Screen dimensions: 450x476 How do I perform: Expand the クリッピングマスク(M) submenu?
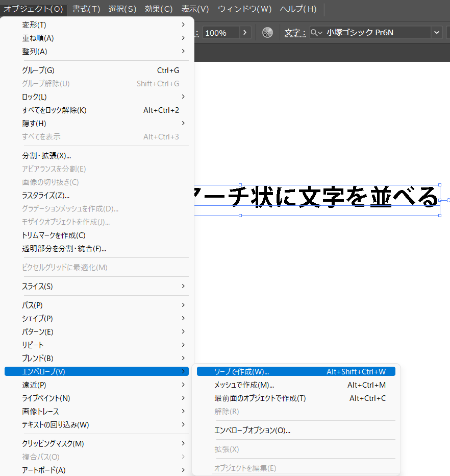pyautogui.click(x=97, y=443)
